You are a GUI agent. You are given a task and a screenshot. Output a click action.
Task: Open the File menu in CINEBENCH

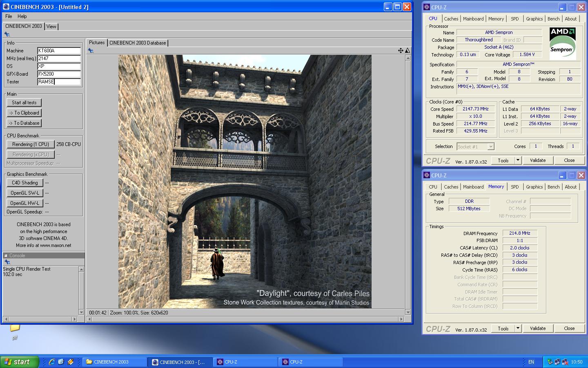point(9,16)
